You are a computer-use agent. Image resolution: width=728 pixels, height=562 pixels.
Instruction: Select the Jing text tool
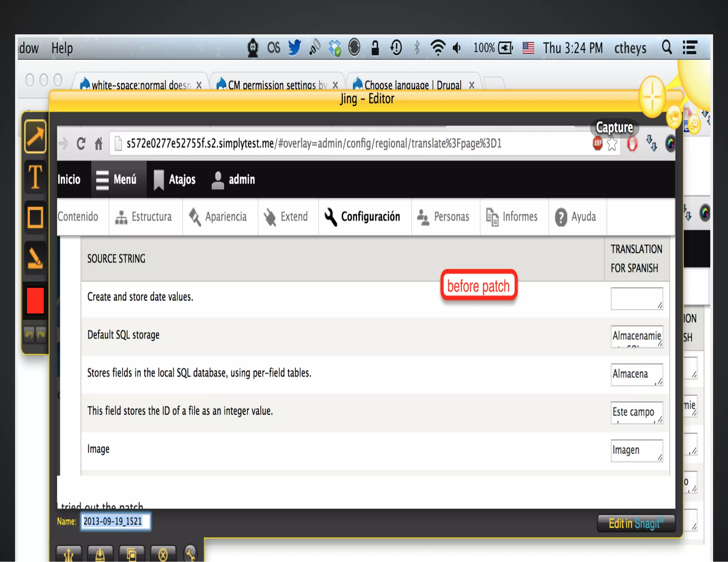click(35, 177)
